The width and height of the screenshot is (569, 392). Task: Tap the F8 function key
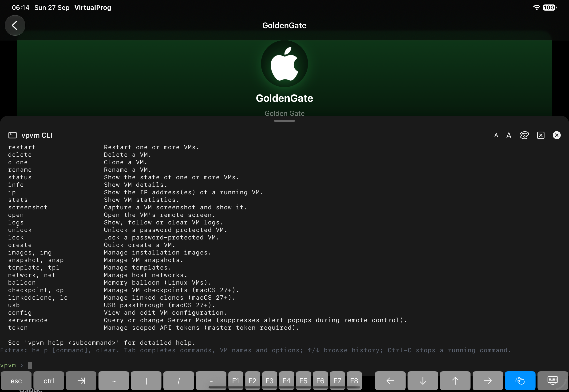[x=354, y=381]
